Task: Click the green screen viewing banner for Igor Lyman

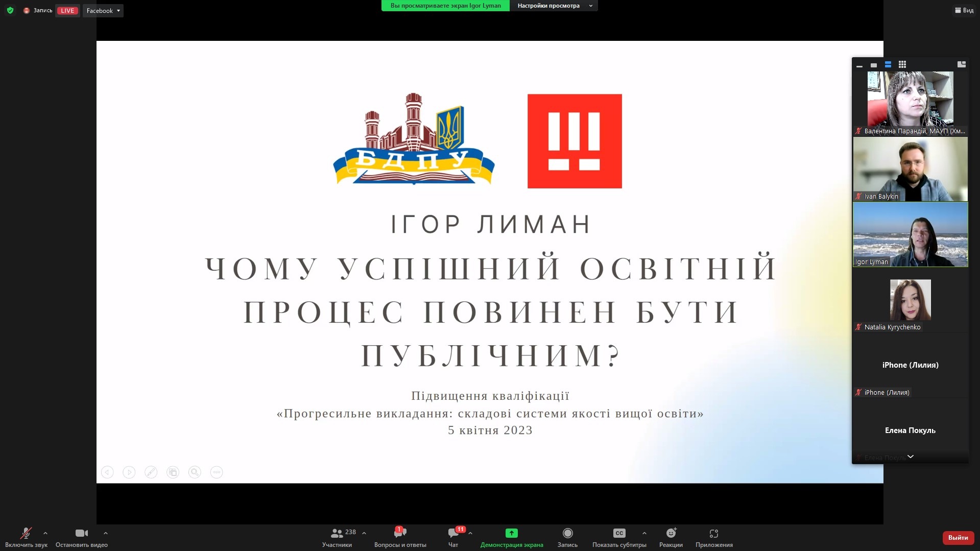Action: tap(445, 6)
